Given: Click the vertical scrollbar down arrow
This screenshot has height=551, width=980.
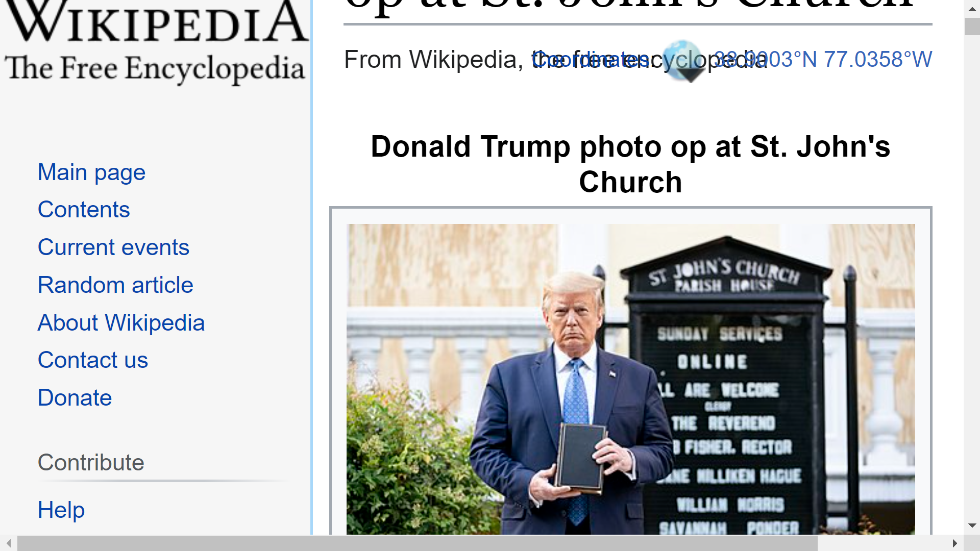Looking at the screenshot, I should (972, 525).
